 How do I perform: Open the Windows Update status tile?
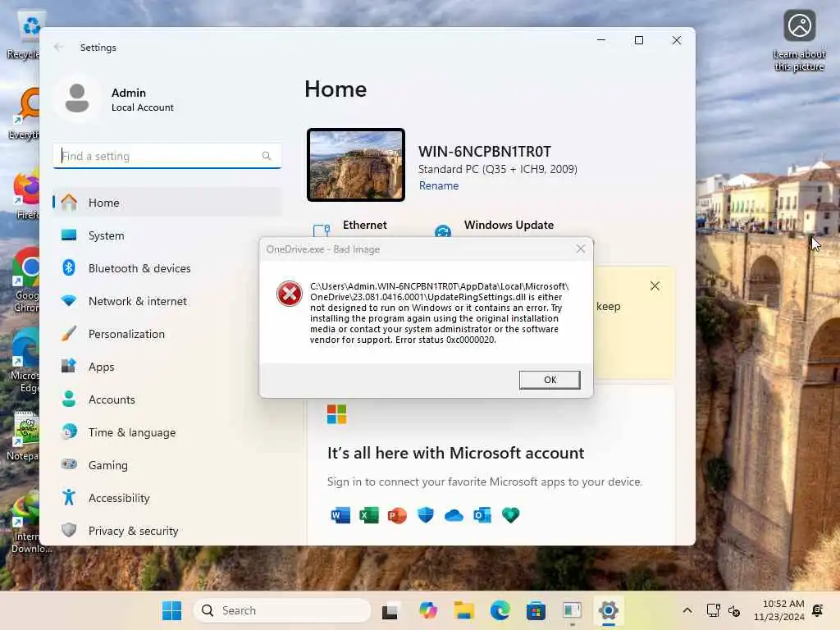tap(495, 230)
